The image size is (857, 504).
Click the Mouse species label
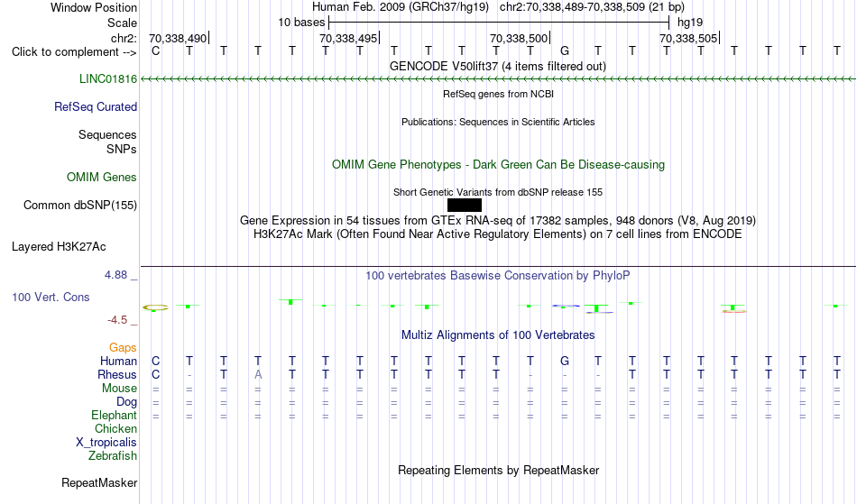pyautogui.click(x=119, y=388)
